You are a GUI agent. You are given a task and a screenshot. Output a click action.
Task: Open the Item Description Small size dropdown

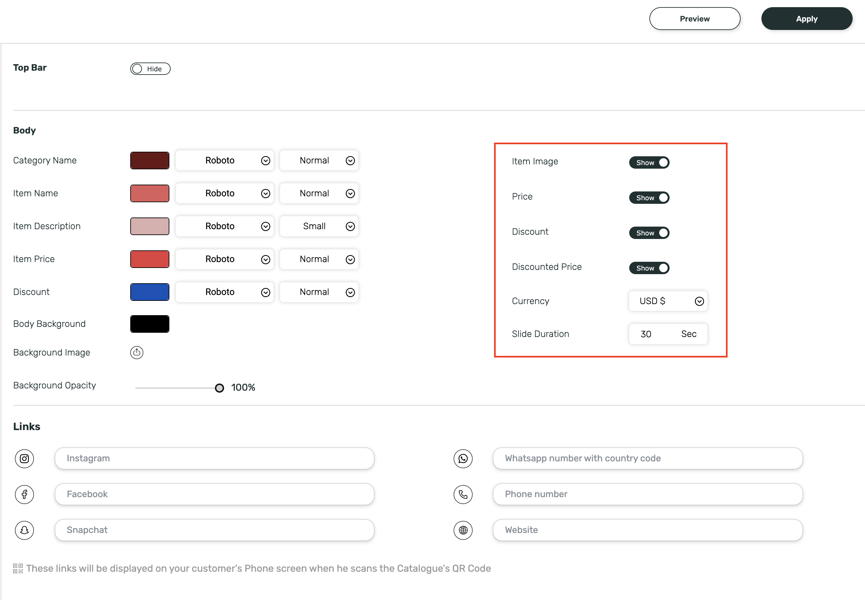point(319,227)
